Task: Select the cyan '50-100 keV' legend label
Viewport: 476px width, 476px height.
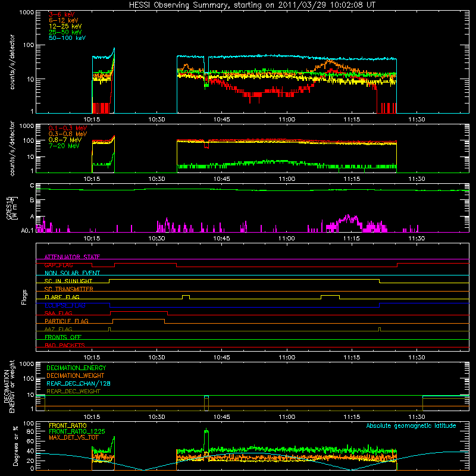Action: [x=67, y=38]
